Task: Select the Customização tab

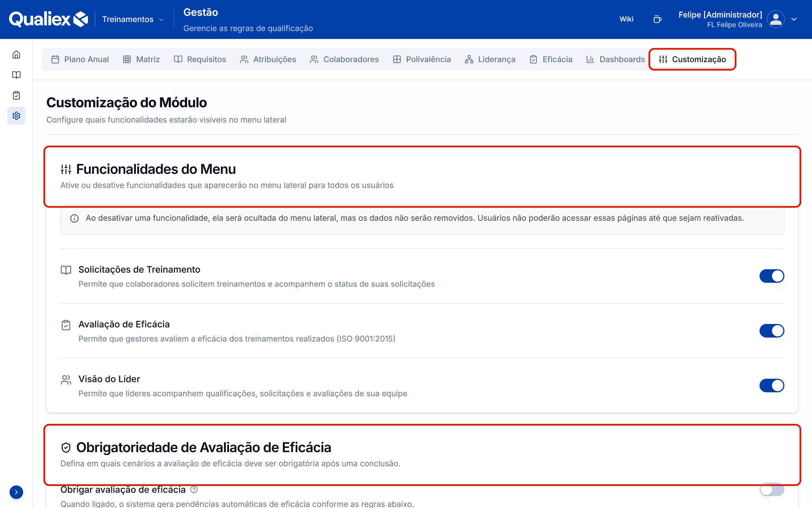Action: click(x=692, y=60)
